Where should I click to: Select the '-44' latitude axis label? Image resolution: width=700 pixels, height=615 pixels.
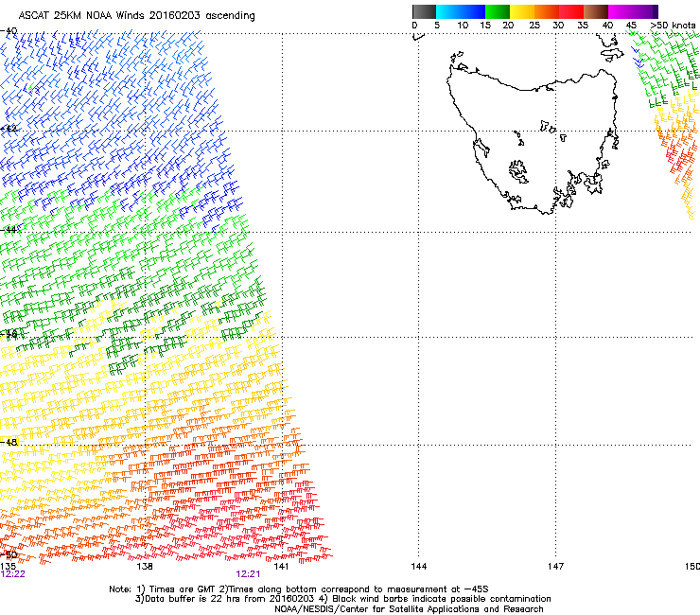pos(9,230)
